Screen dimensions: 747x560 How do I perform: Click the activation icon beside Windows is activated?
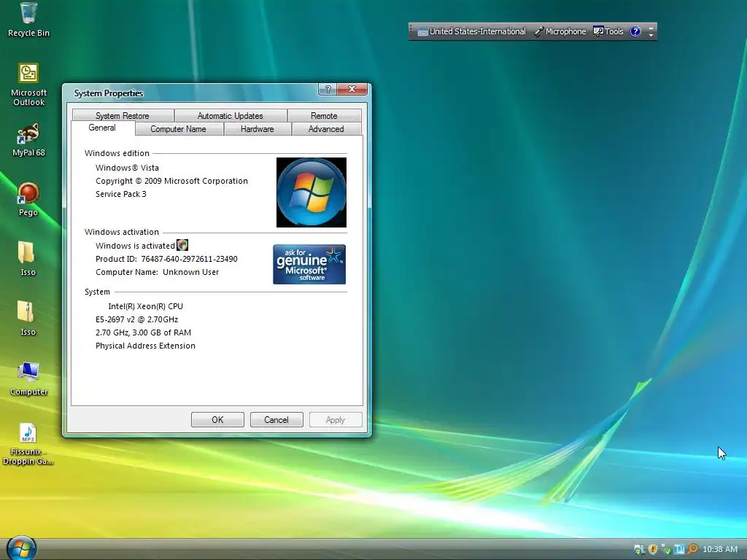[182, 245]
